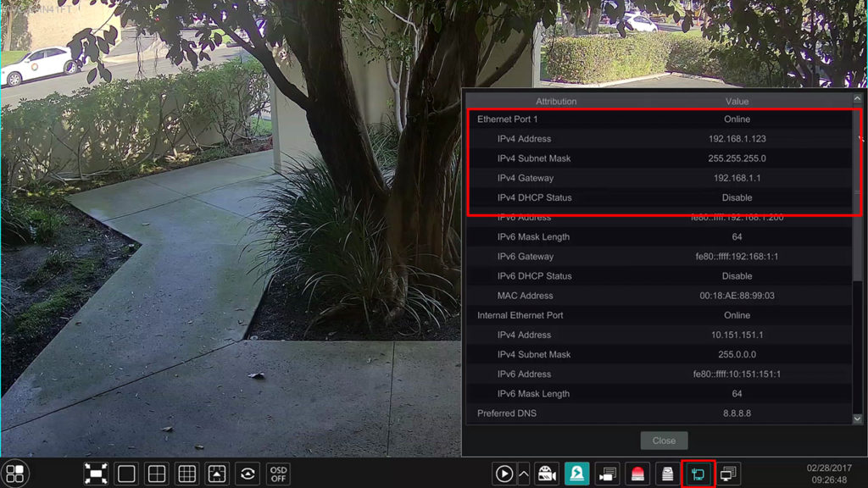Open playback with the play icon

tap(504, 474)
